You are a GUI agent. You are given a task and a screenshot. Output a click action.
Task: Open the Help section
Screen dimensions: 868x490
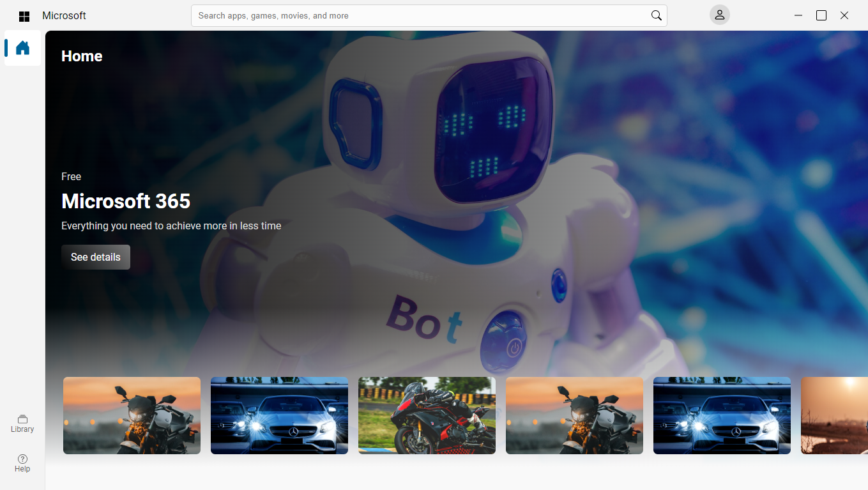coord(22,463)
